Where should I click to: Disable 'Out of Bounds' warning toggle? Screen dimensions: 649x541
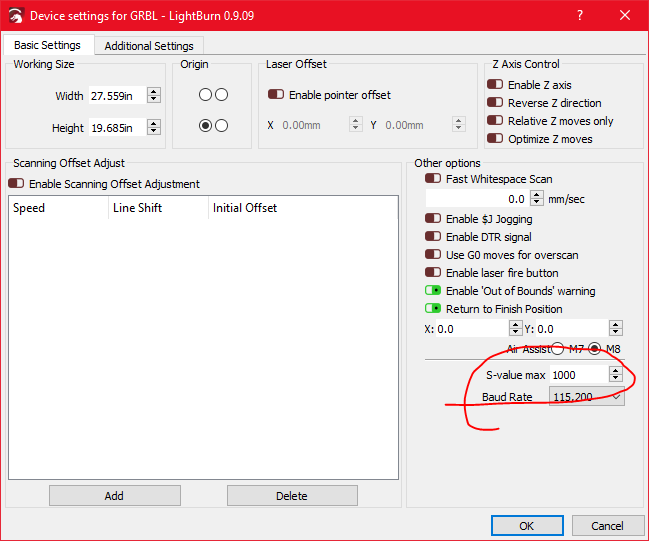433,291
